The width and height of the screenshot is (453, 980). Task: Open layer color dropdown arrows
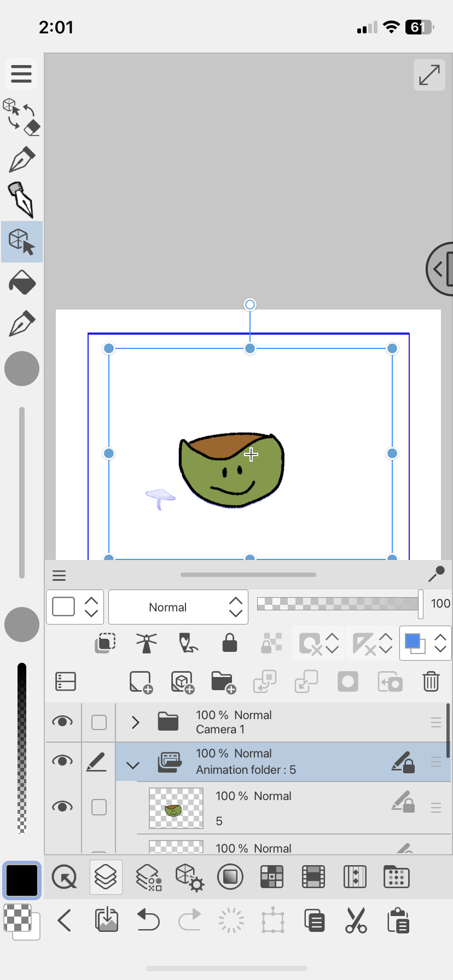click(x=440, y=643)
